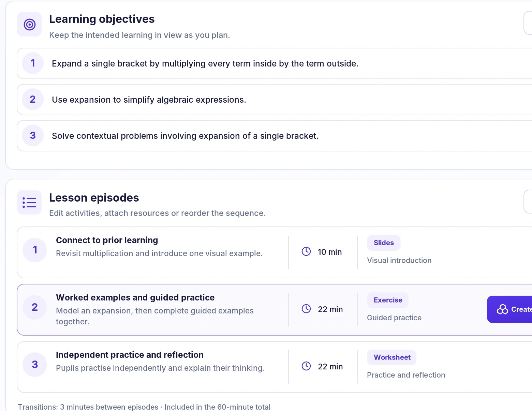Viewport: 532px width, 411px height.
Task: Click the '10 min' duration value
Action: 329,252
